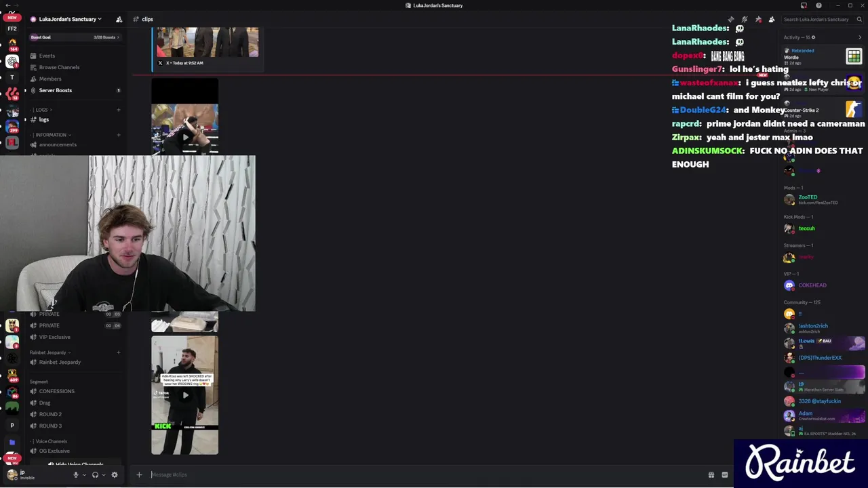
Task: Open Events in server sidebar
Action: coord(75,56)
